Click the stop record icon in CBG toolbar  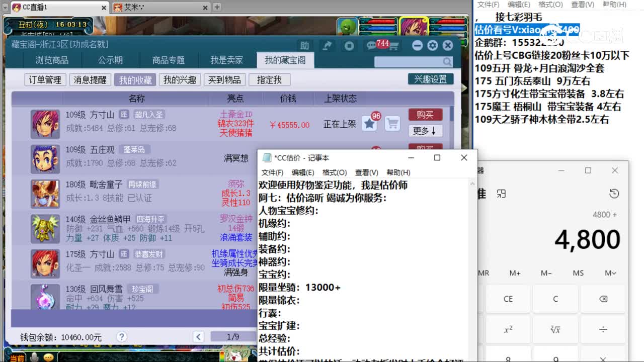click(349, 45)
